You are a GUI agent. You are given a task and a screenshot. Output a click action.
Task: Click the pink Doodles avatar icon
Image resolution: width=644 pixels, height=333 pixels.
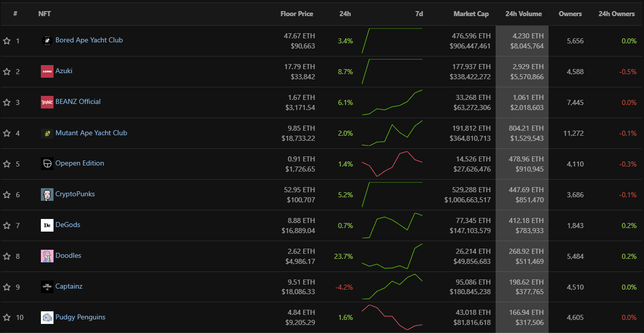tap(47, 256)
